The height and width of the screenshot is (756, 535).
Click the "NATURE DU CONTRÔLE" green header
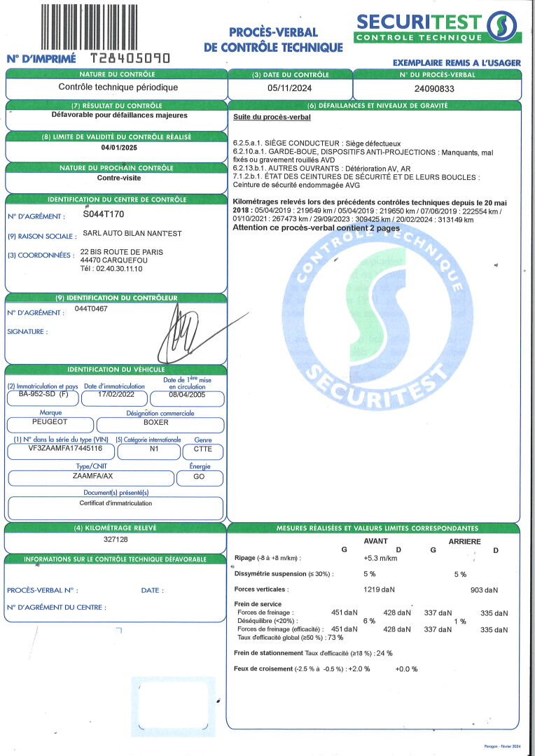[x=116, y=74]
